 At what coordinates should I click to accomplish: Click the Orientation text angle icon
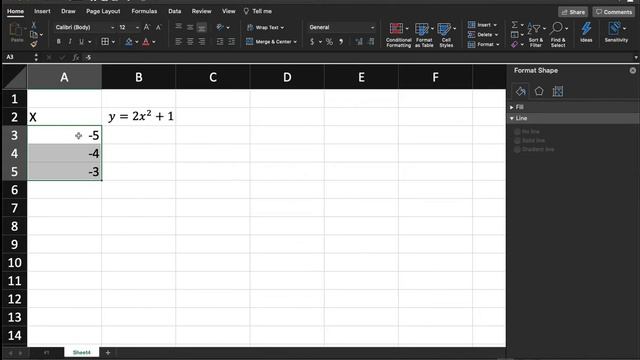pos(220,27)
